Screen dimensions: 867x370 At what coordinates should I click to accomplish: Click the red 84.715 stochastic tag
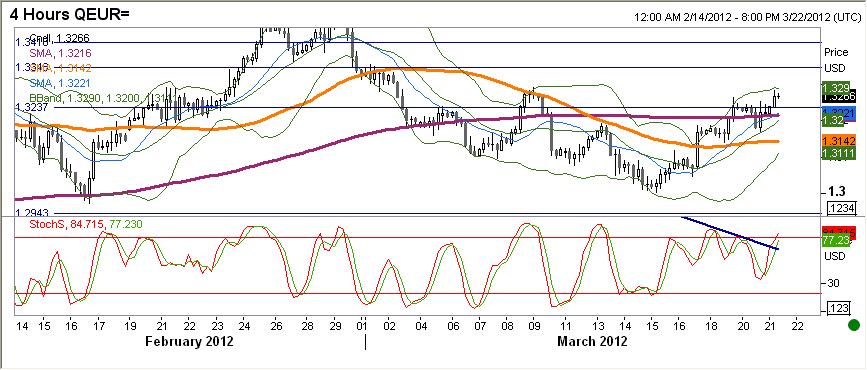(839, 231)
